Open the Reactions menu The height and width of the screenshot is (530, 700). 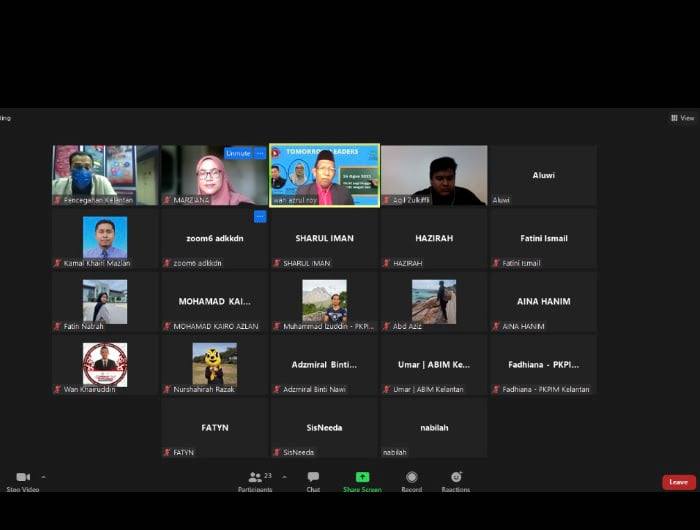(x=456, y=478)
